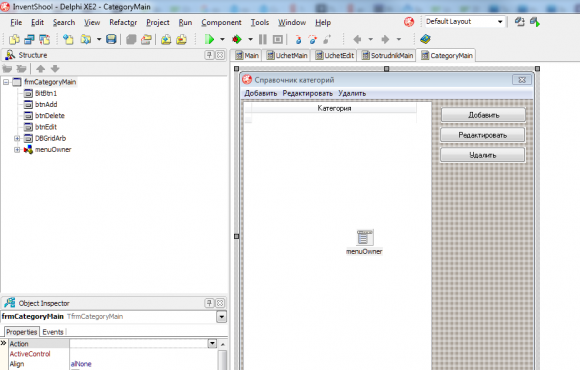Click the Save disk icon in the toolbar
The width and height of the screenshot is (580, 370).
pos(111,39)
